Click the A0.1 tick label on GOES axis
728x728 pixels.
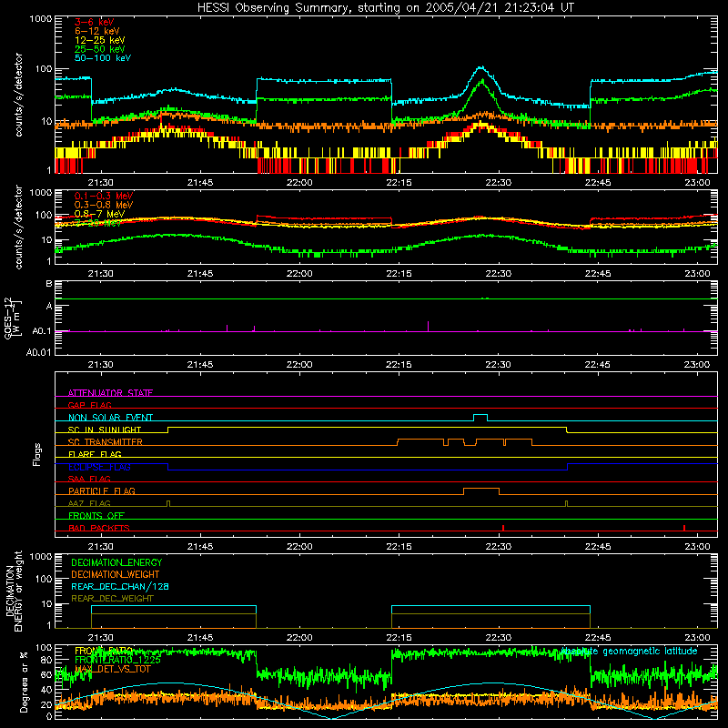pos(42,331)
